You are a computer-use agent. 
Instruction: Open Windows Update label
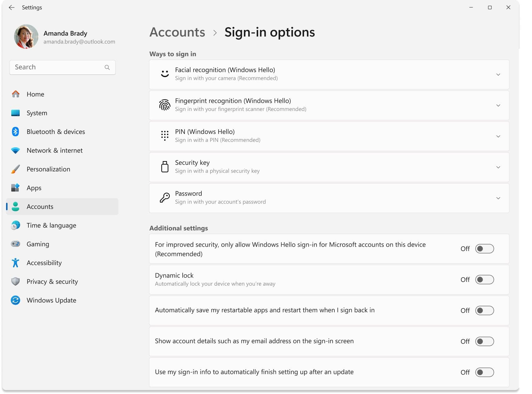coord(52,300)
